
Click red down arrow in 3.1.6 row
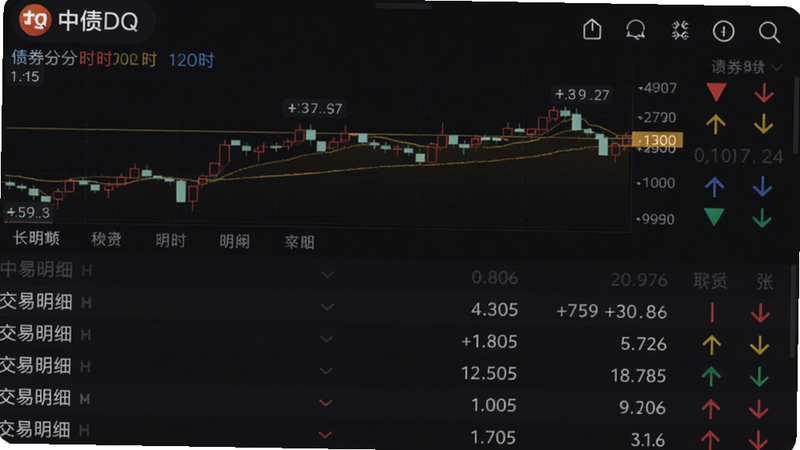coord(758,440)
